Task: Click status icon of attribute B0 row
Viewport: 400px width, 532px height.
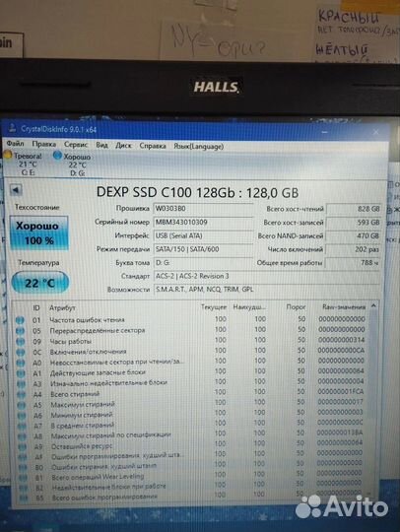Action: (23, 468)
